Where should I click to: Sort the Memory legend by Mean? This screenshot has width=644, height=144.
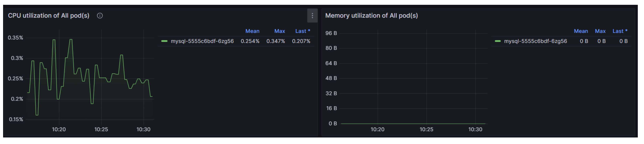click(581, 31)
